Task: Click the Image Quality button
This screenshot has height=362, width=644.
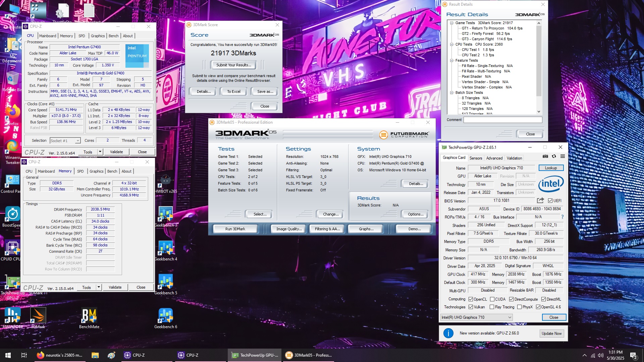Action: pos(289,229)
